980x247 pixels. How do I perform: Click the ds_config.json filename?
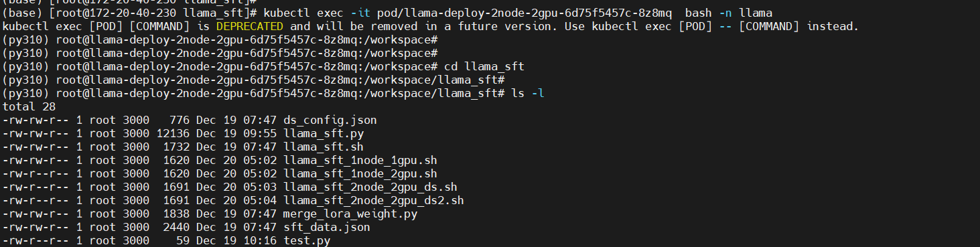pyautogui.click(x=330, y=120)
